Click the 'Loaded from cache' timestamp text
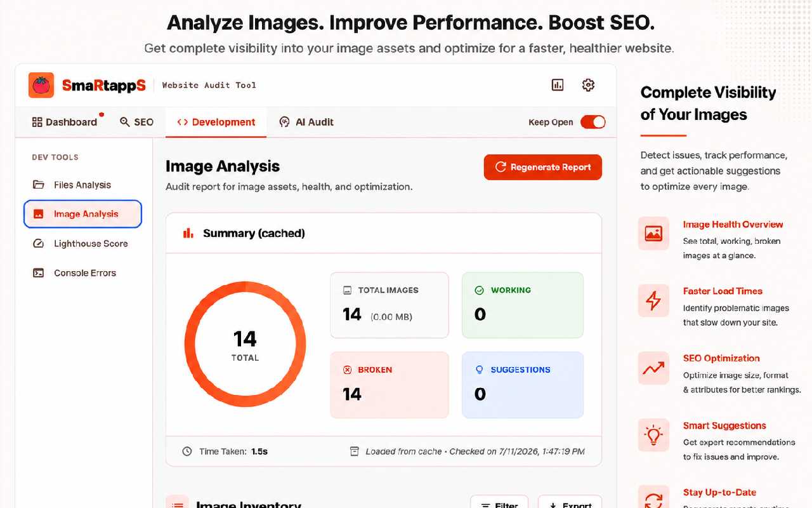 (475, 451)
